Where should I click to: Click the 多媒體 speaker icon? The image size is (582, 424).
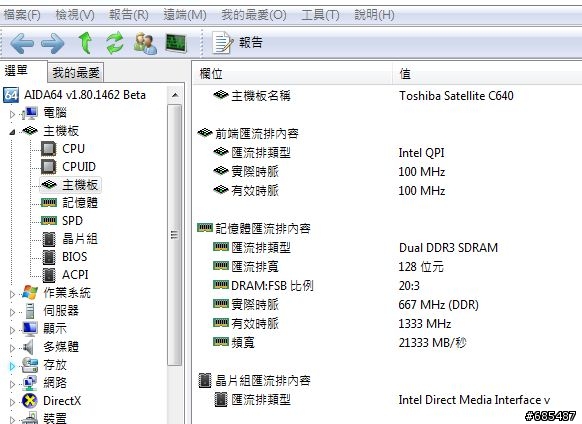point(28,347)
